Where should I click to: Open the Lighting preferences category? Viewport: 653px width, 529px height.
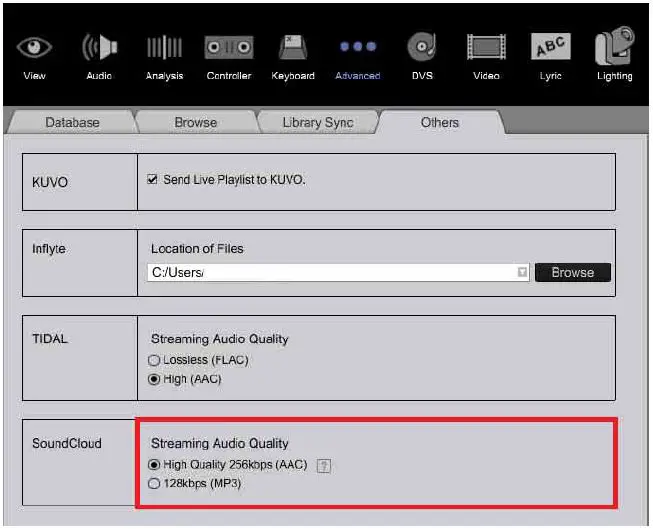[615, 54]
